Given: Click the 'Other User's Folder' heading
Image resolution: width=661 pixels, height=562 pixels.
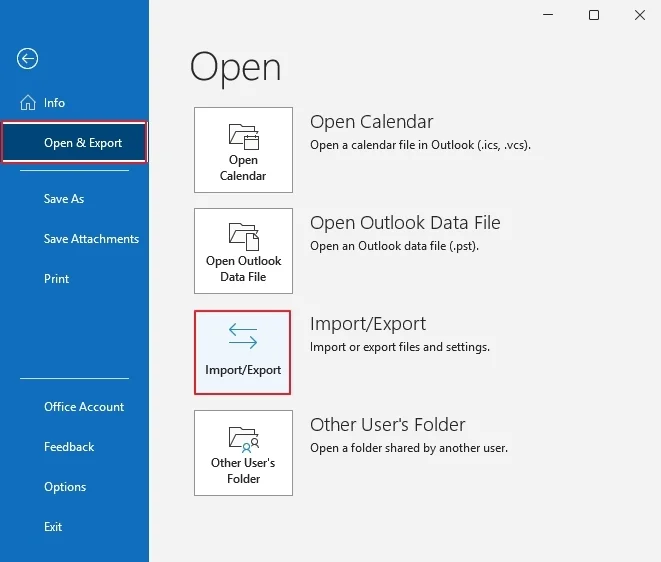Looking at the screenshot, I should click(x=387, y=425).
